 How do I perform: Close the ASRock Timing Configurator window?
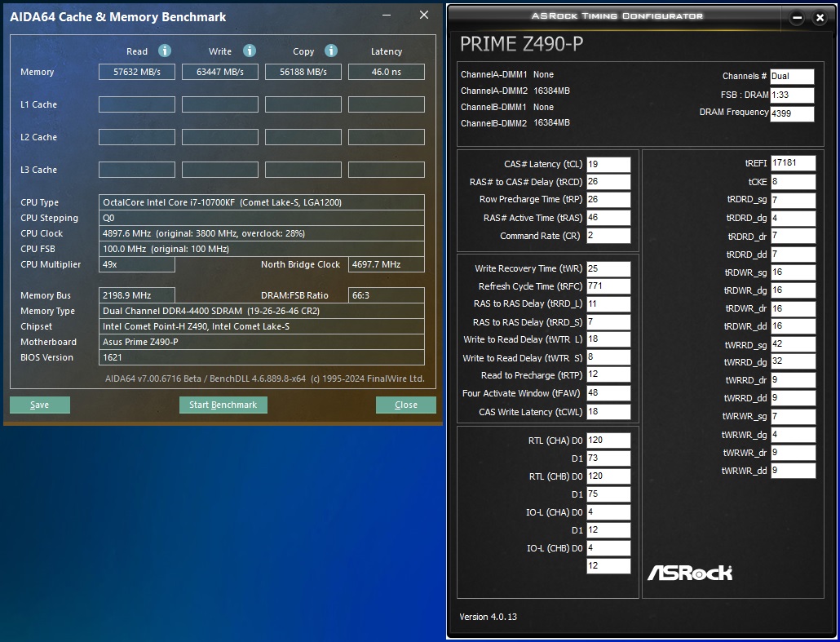pyautogui.click(x=820, y=18)
